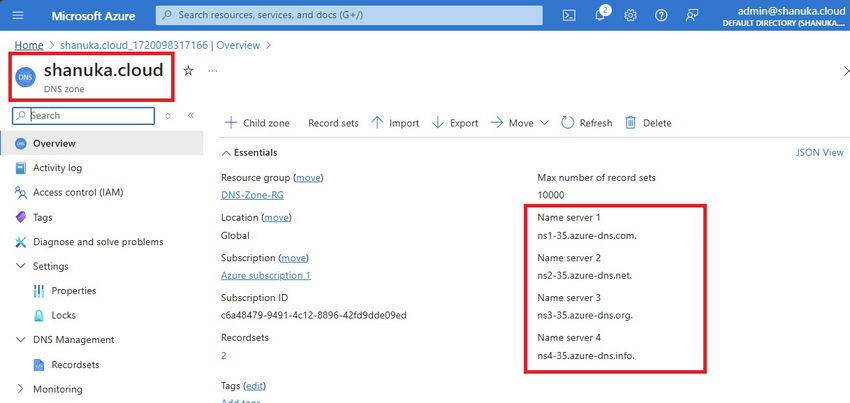Image resolution: width=850 pixels, height=403 pixels.
Task: Select the ns2-35.azure-dns.net. name server text
Action: (584, 276)
